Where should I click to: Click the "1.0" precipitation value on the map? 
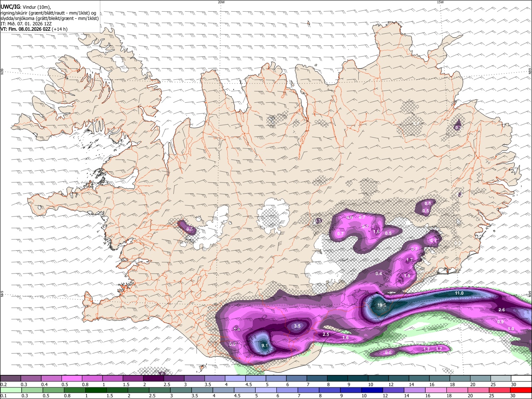pyautogui.click(x=511, y=329)
